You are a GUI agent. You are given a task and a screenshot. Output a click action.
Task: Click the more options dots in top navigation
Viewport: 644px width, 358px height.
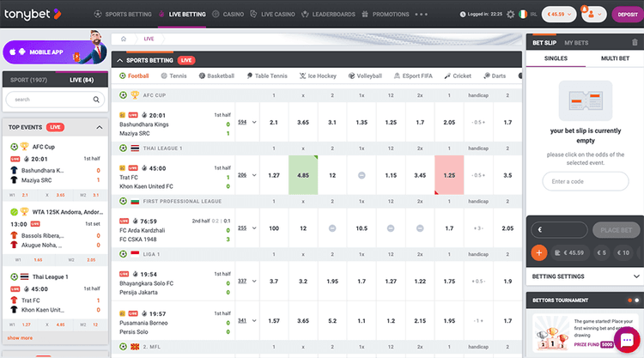click(421, 15)
